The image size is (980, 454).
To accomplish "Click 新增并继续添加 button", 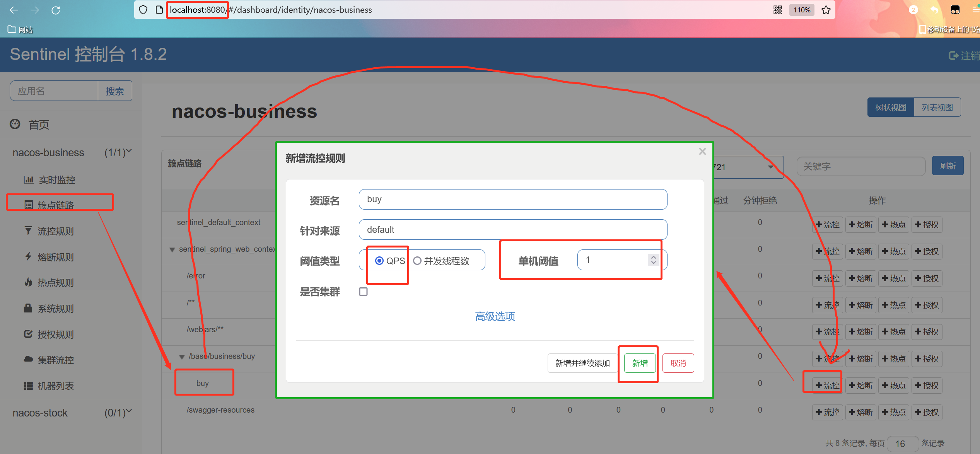I will coord(582,363).
